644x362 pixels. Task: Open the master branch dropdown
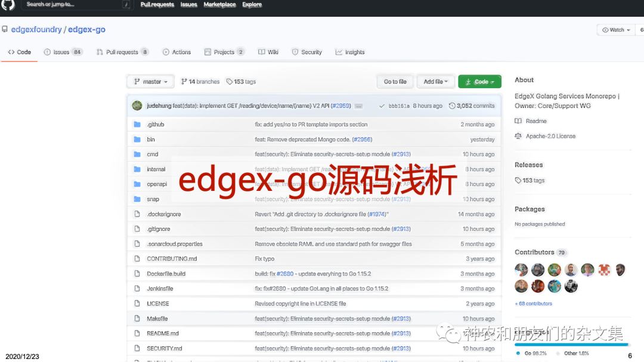(151, 81)
